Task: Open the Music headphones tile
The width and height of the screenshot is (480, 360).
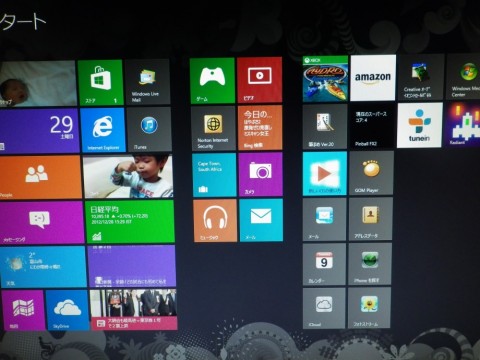Action: click(215, 220)
